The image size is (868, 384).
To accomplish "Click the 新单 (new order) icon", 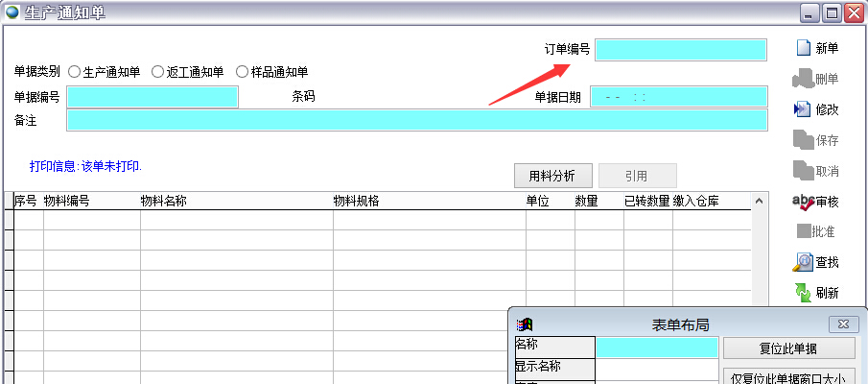I will point(803,48).
